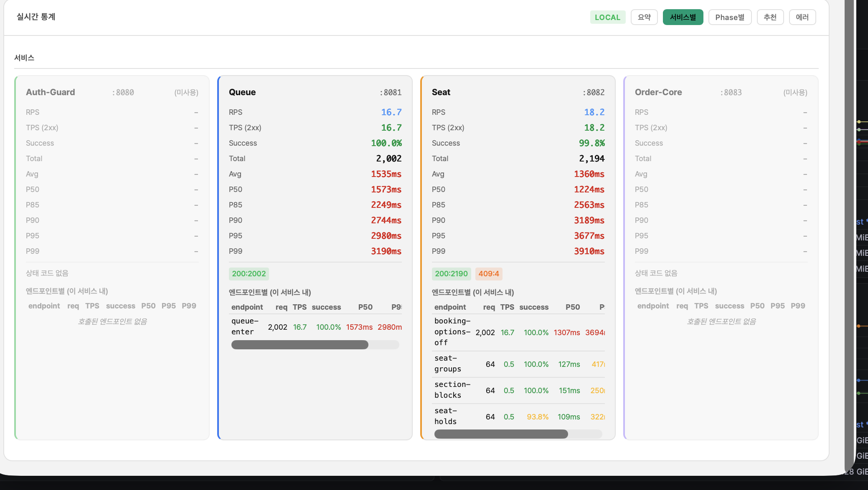This screenshot has width=868, height=490.
Task: Click the 200:2002 status code badge
Action: [249, 274]
